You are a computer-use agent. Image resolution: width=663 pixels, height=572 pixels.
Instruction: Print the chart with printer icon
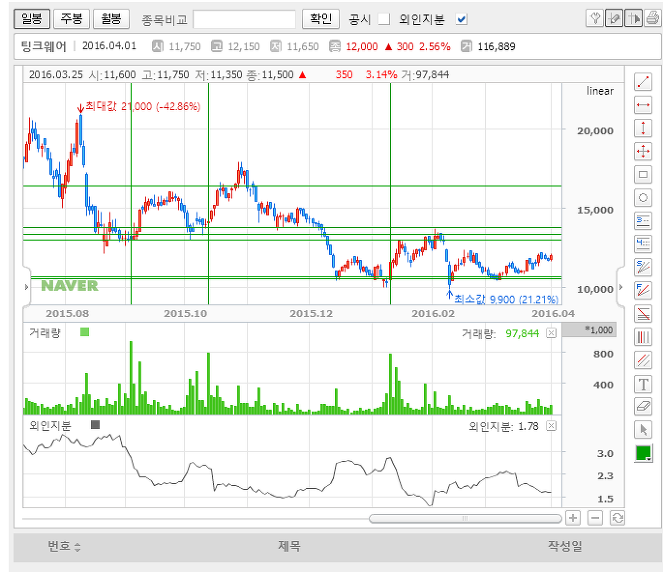point(652,19)
